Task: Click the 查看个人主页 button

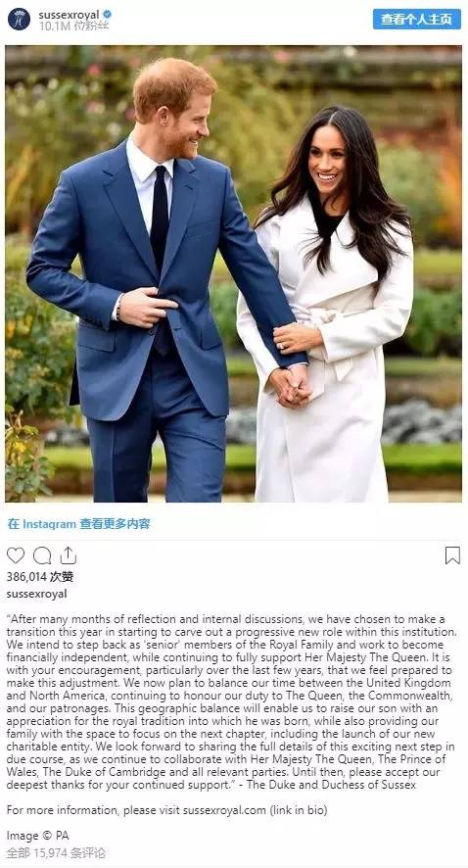Action: [x=416, y=19]
